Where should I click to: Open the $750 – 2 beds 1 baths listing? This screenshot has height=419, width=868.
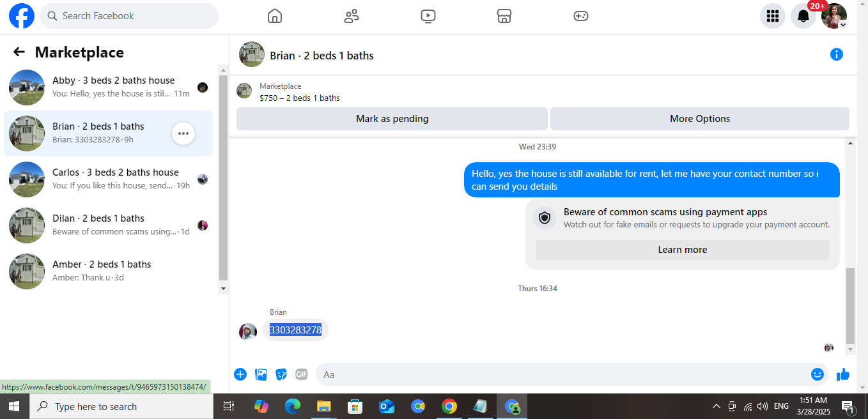(300, 98)
